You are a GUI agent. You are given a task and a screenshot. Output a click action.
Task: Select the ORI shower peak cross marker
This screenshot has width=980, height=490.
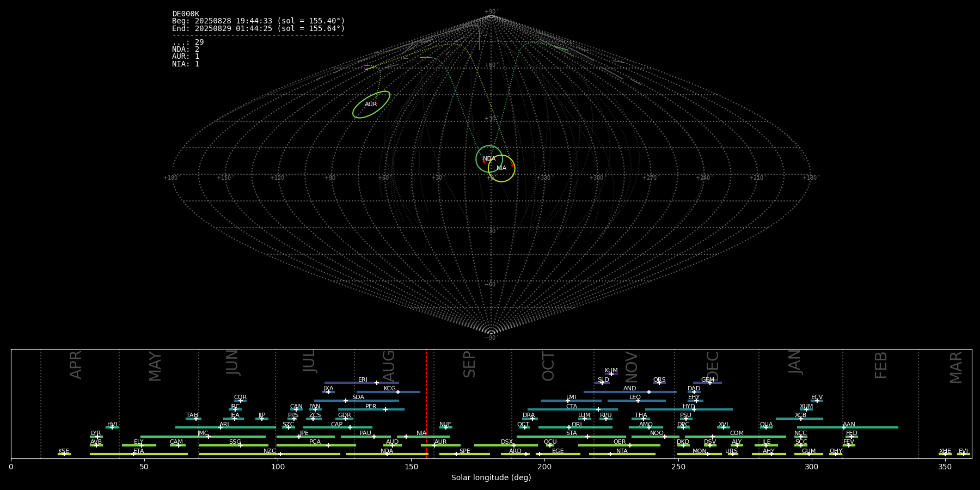pos(569,427)
